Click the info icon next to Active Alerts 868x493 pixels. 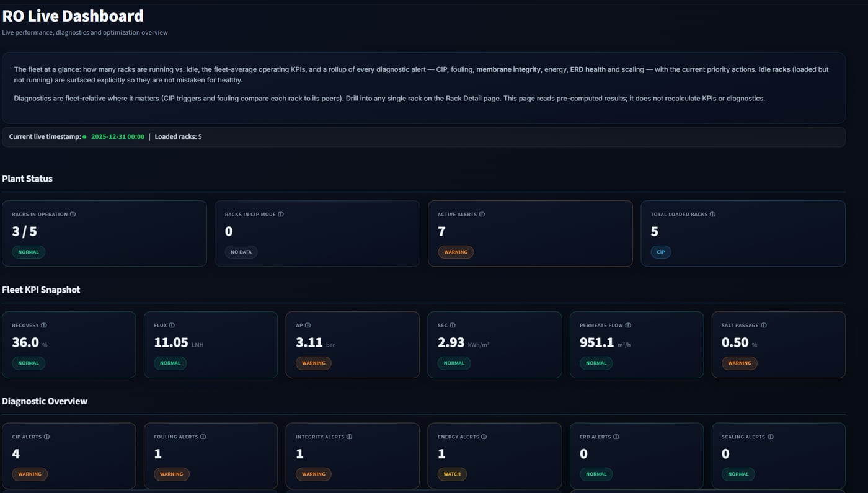click(x=482, y=215)
